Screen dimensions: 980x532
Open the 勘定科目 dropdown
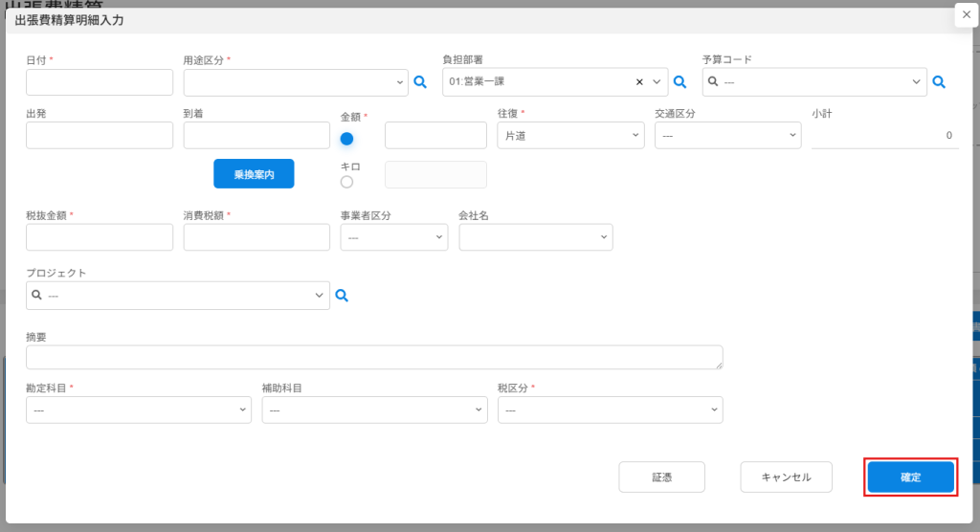coord(139,410)
